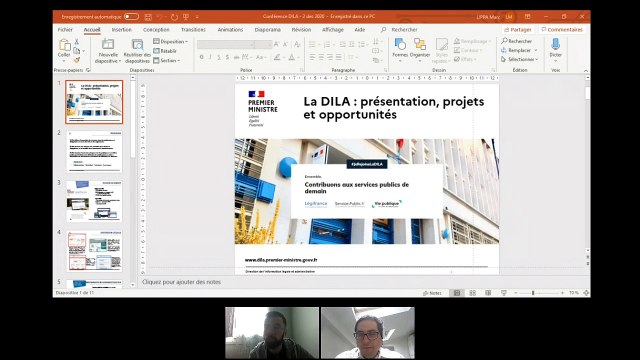This screenshot has height=360, width=640.
Task: Click the Redo arrow in title bar
Action: (174, 17)
